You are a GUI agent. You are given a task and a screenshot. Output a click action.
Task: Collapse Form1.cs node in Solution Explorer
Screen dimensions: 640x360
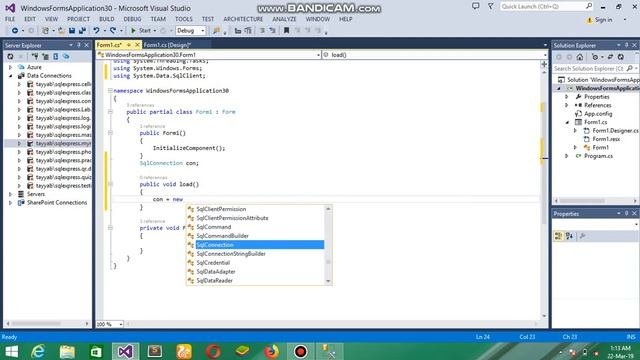click(567, 122)
